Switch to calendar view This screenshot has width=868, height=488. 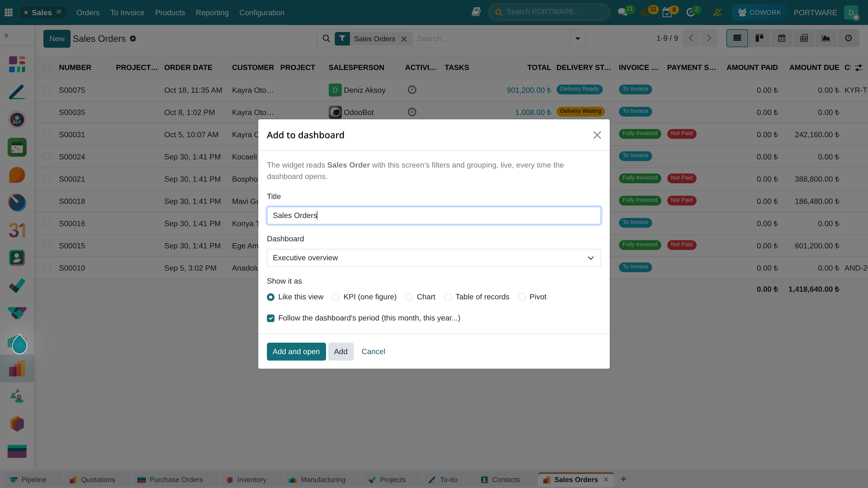[782, 38]
